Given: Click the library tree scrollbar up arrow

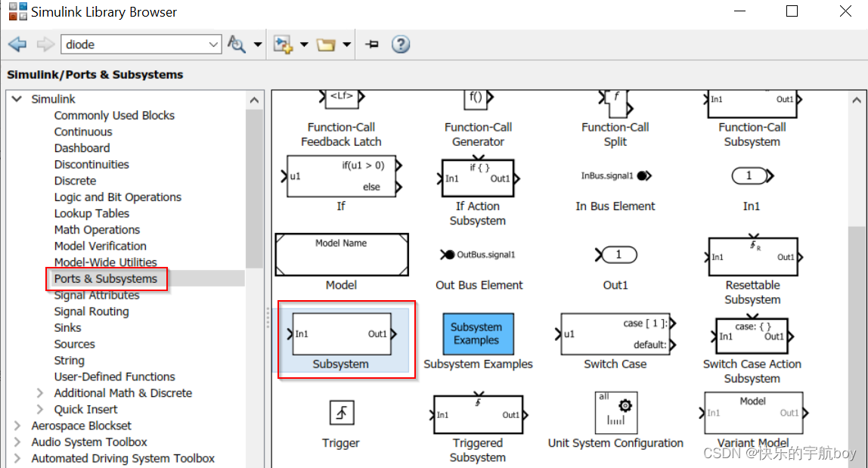Looking at the screenshot, I should pos(254,101).
